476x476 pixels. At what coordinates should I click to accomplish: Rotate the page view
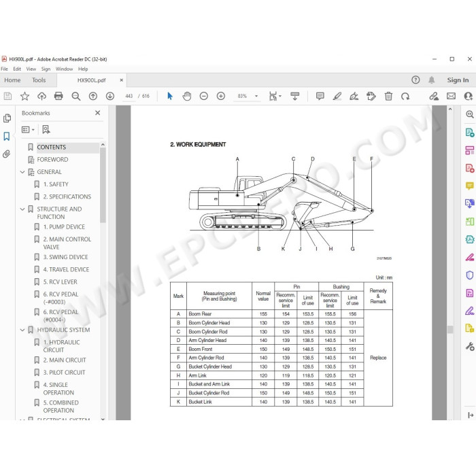[405, 97]
